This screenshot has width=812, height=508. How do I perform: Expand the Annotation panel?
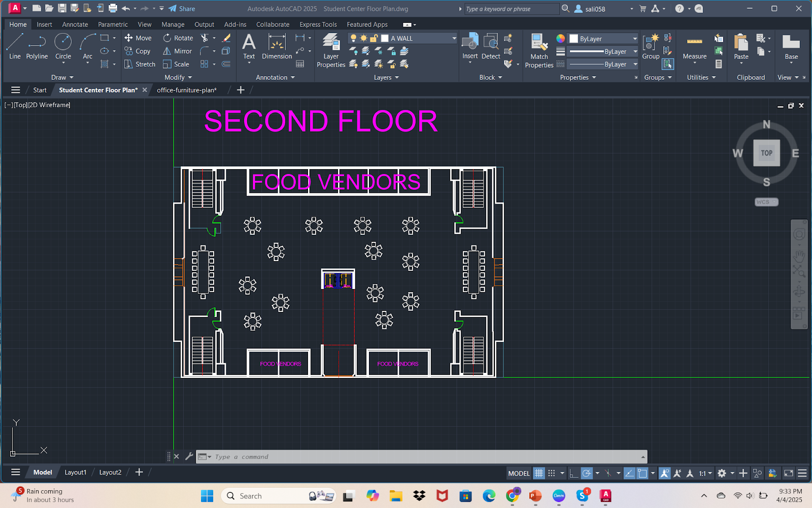[275, 78]
